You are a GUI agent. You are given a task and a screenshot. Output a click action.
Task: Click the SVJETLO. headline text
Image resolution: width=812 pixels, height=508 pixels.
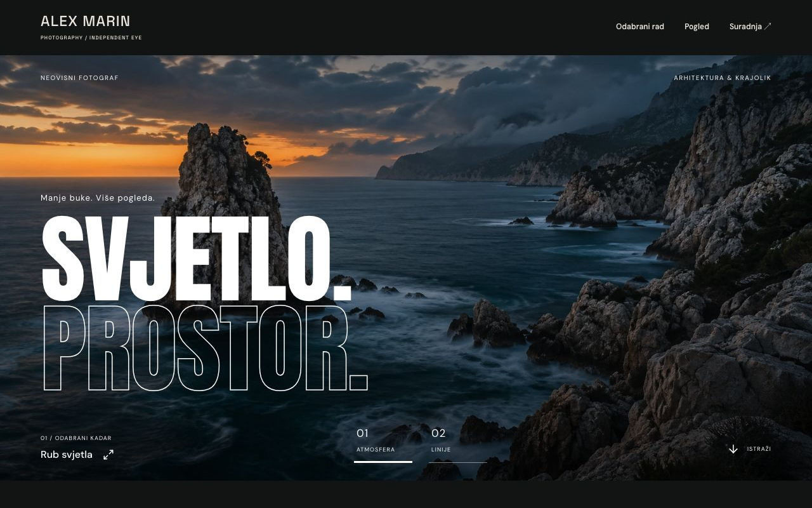(x=197, y=259)
